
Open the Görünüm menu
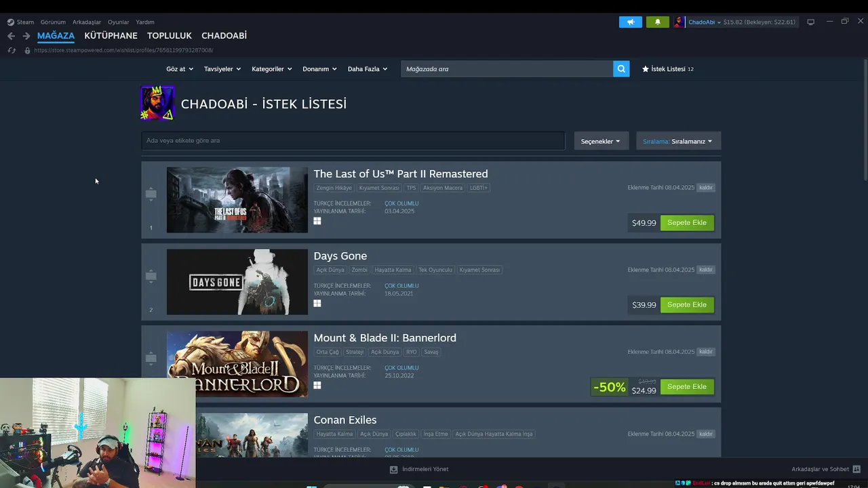53,22
